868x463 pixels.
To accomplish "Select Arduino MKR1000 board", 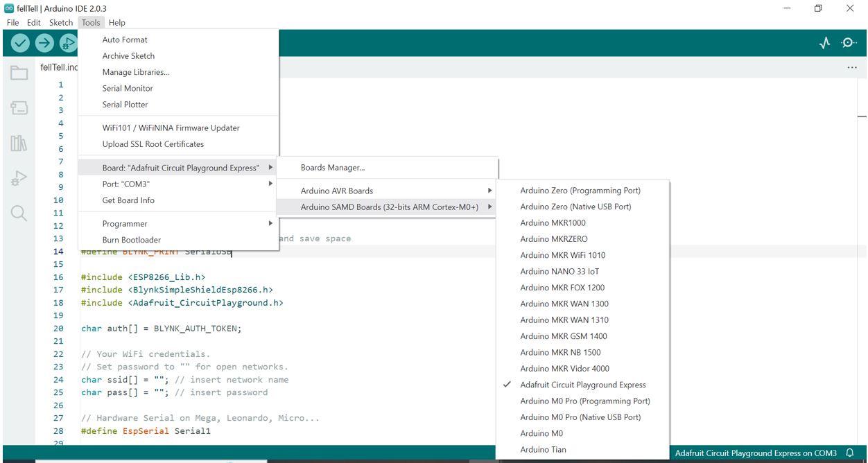I will (x=582, y=222).
